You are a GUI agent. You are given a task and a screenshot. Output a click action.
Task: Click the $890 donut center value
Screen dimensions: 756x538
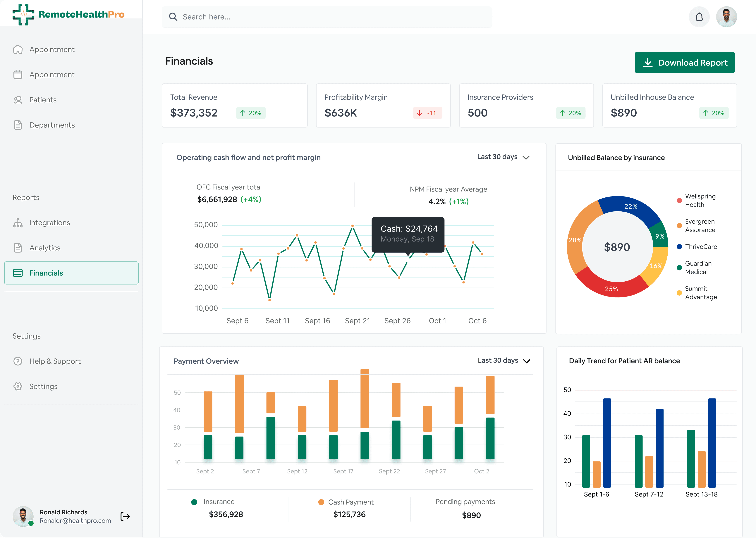[x=617, y=247]
